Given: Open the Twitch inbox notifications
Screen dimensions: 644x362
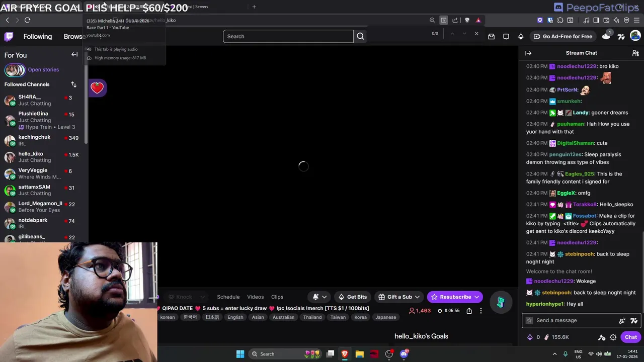Looking at the screenshot, I should point(492,36).
